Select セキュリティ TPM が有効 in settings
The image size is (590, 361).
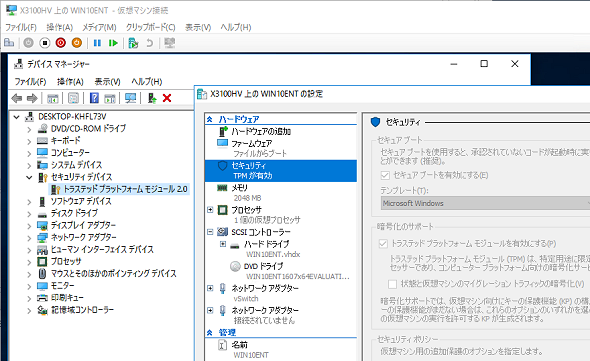(x=281, y=171)
